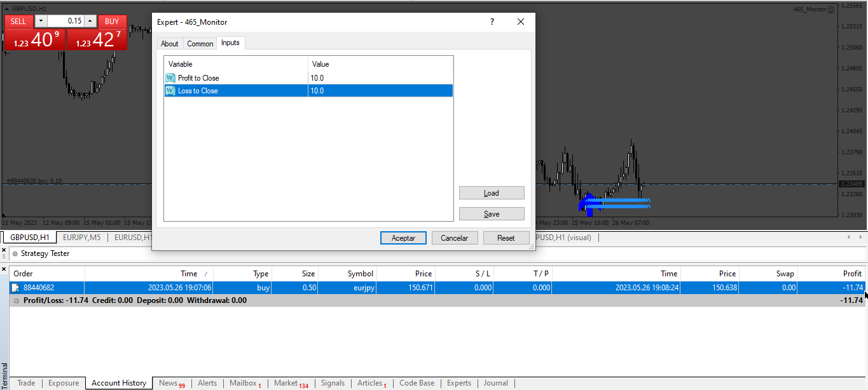Viewport: 868px width, 390px height.
Task: Close the Terminal panel with its x
Action: pyautogui.click(x=4, y=270)
